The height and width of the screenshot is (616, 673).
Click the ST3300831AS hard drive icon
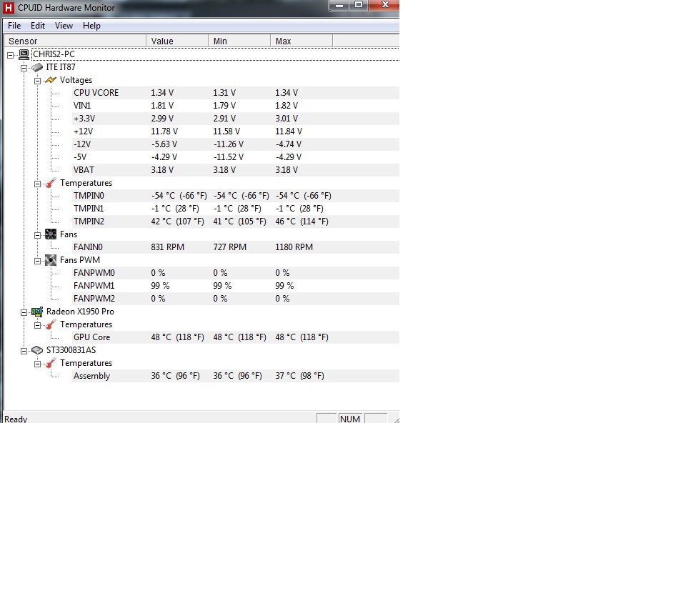click(37, 350)
